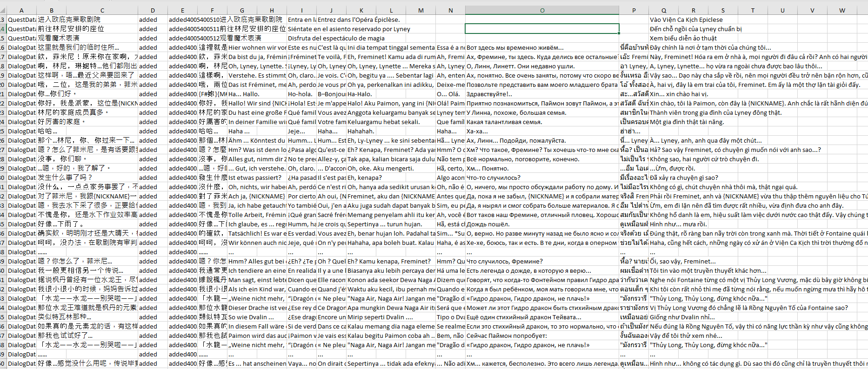Click cell 'Entrez dans l'Opéra Épiclèse.'
The image size is (868, 369).
pyautogui.click(x=359, y=20)
